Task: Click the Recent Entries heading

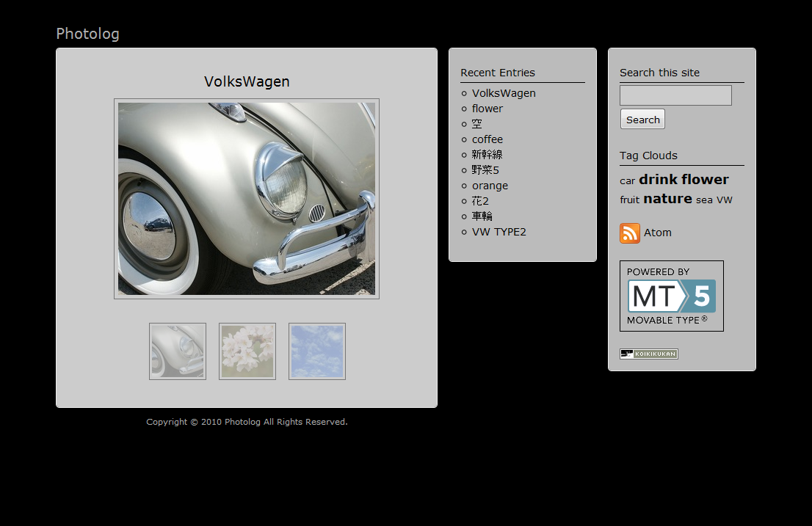Action: [498, 73]
